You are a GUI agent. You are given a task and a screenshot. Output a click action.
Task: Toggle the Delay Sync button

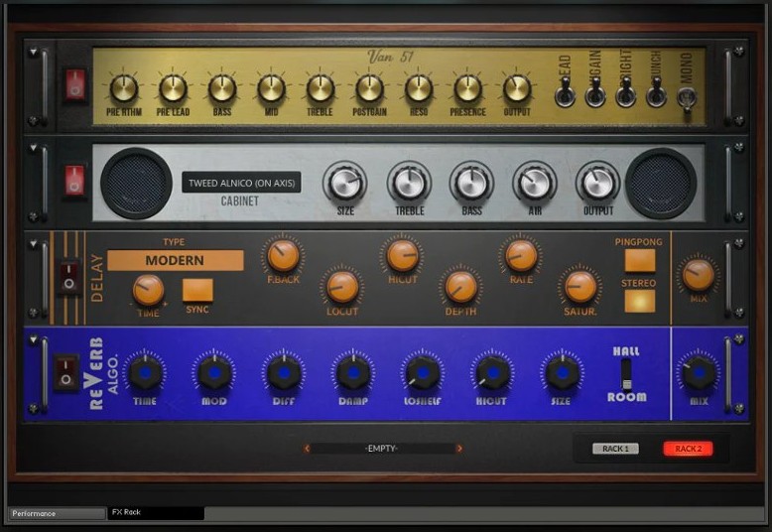point(197,290)
